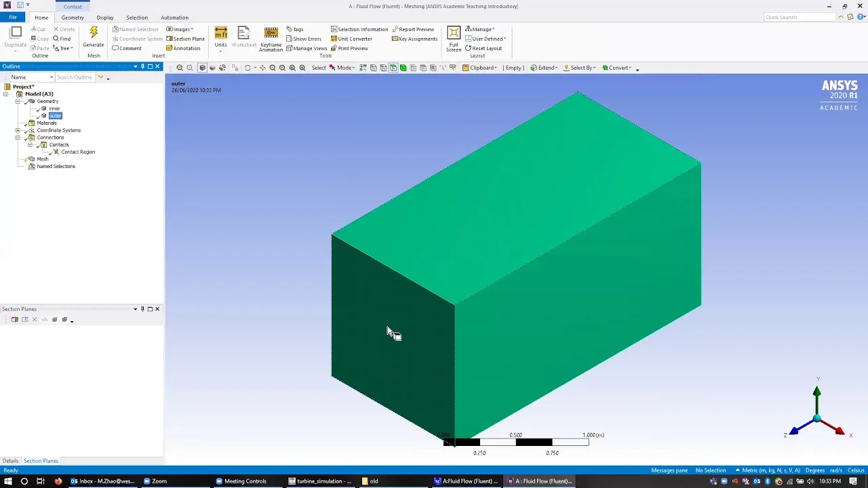
Task: Insert an Annotation
Action: tap(183, 48)
